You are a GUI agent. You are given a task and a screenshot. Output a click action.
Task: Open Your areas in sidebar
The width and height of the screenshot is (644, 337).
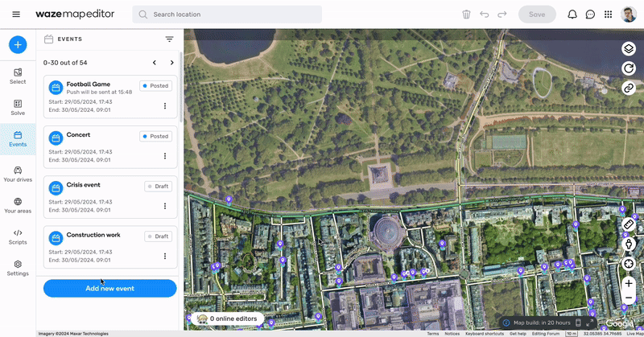pyautogui.click(x=18, y=206)
